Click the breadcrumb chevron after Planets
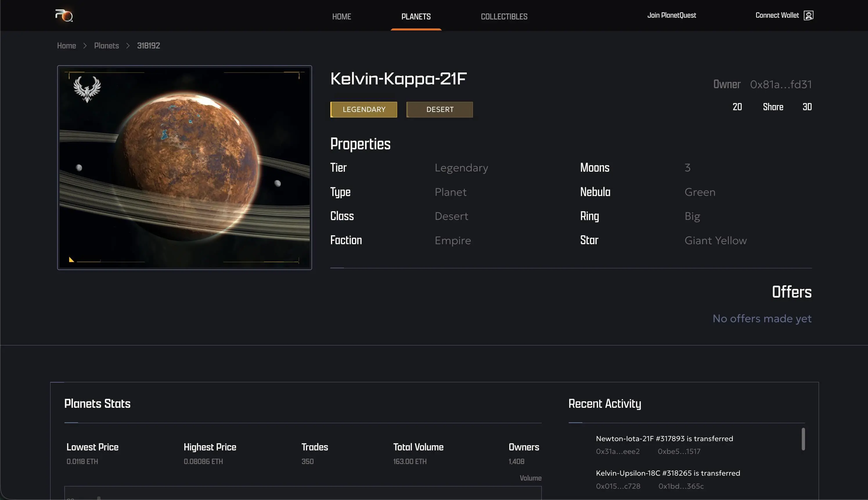 [128, 46]
